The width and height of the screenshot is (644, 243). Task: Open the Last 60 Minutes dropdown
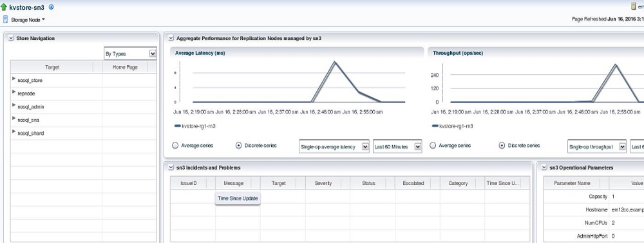(397, 146)
